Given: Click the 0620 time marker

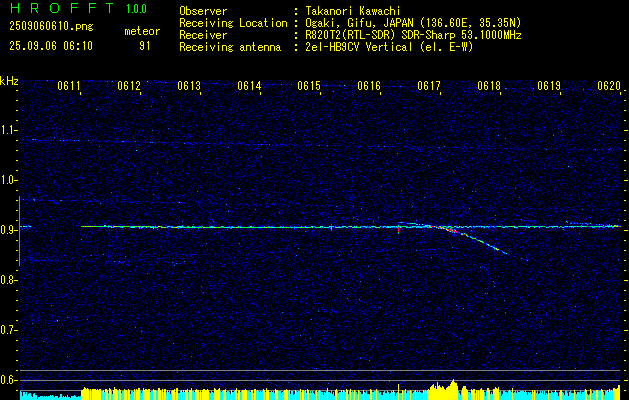Looking at the screenshot, I should [609, 86].
